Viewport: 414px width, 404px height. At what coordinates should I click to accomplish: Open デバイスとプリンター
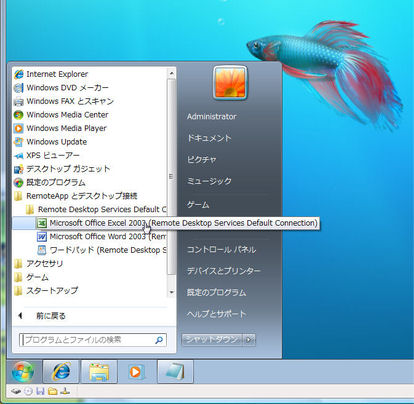[223, 271]
